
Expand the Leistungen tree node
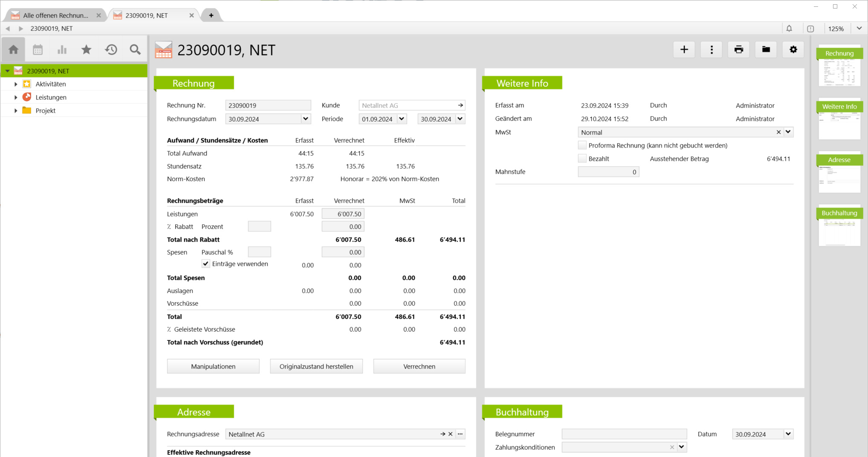(x=16, y=97)
